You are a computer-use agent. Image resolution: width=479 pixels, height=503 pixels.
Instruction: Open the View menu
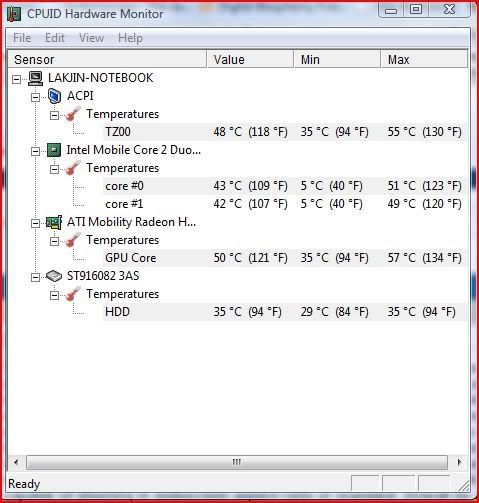point(91,38)
